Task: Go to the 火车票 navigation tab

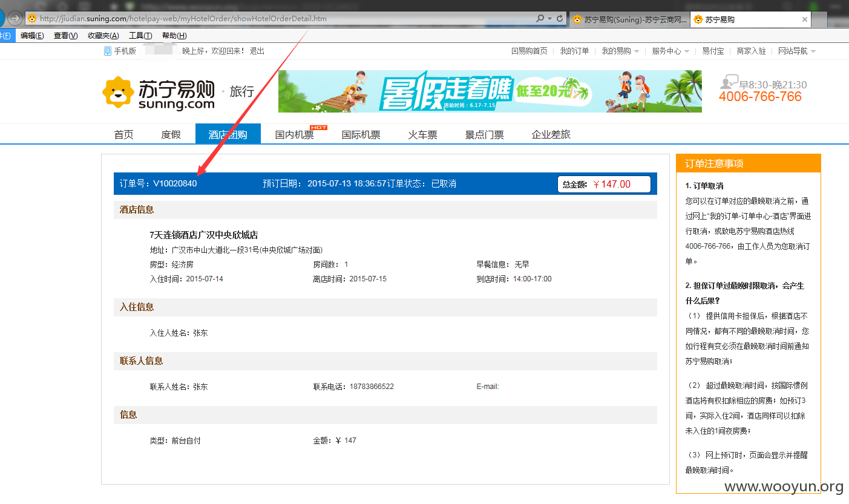Action: (423, 134)
